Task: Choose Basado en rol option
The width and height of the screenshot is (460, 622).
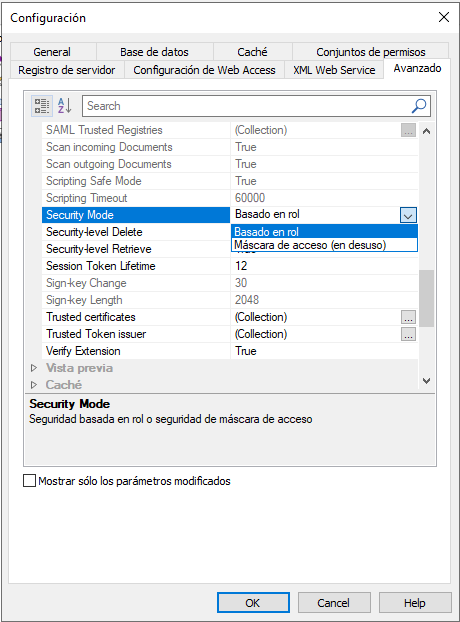Action: [324, 232]
